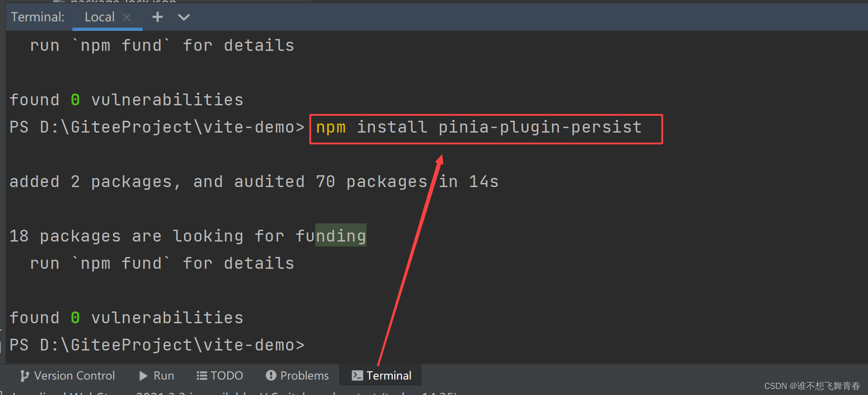Image resolution: width=868 pixels, height=395 pixels.
Task: Click the first 'found 0 vulnerabilities' line
Action: [x=126, y=100]
